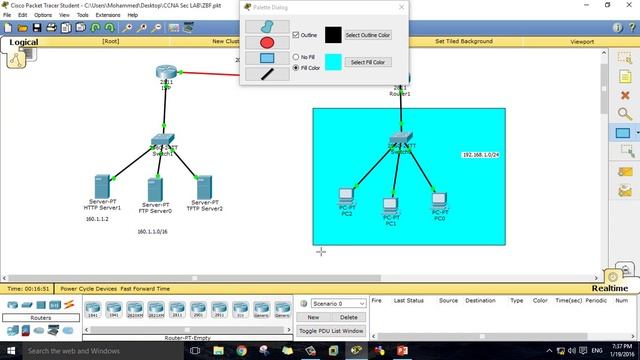Click the Windows Start button
640x360 pixels.
tap(11, 351)
